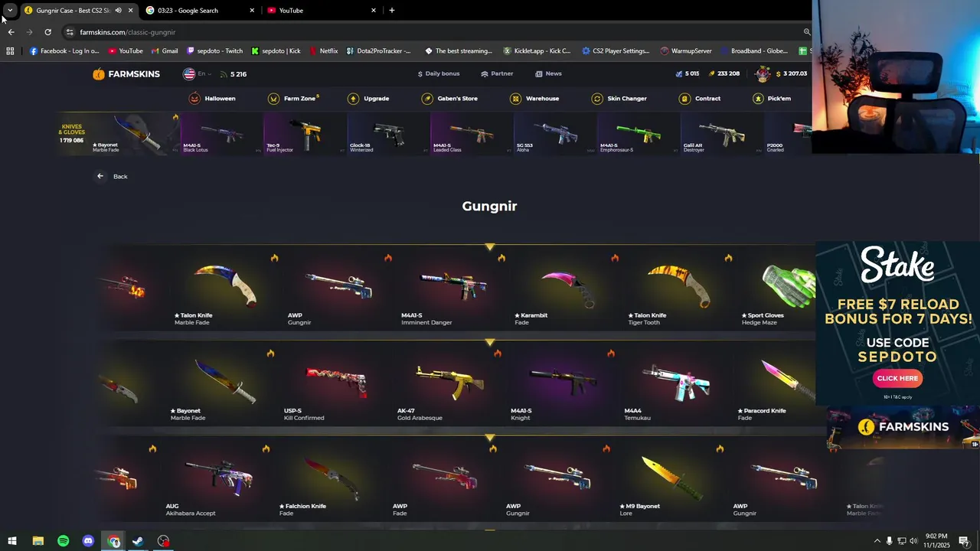Select the Karambit Fade item
The image size is (980, 551).
[x=568, y=289]
